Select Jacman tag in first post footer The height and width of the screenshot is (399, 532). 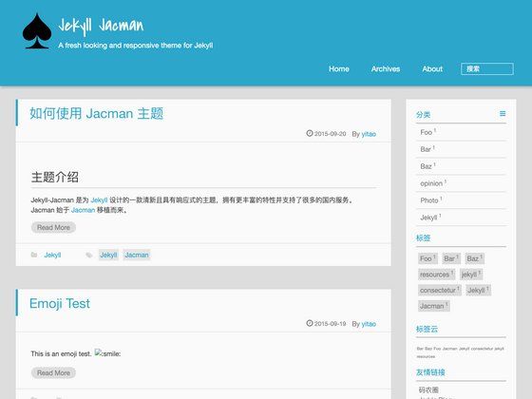click(x=137, y=255)
